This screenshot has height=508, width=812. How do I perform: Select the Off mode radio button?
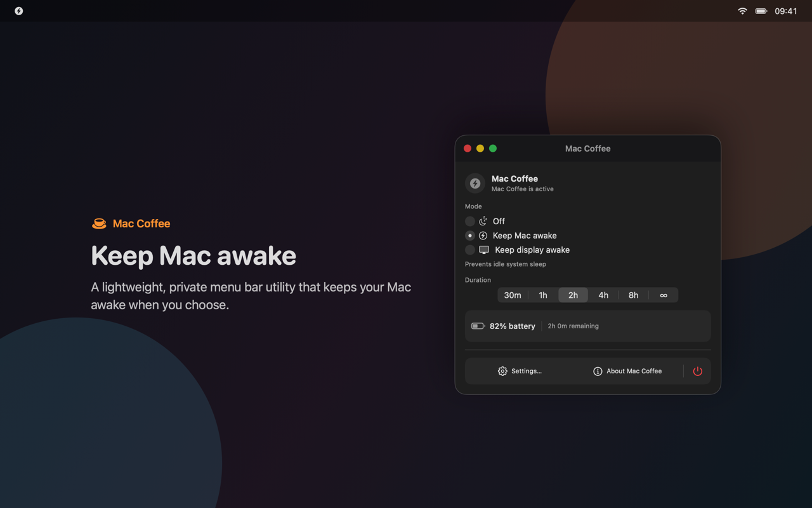(x=470, y=221)
